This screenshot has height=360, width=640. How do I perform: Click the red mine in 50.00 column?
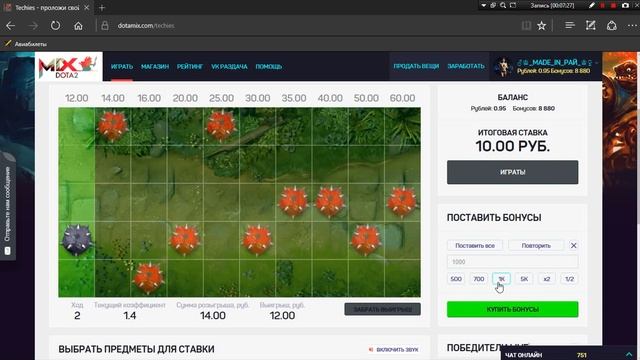366,240
